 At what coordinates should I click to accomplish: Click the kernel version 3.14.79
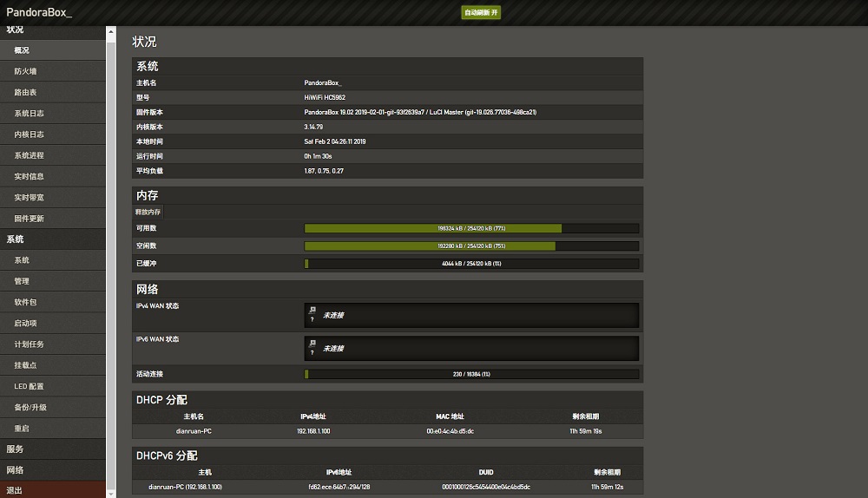point(313,127)
